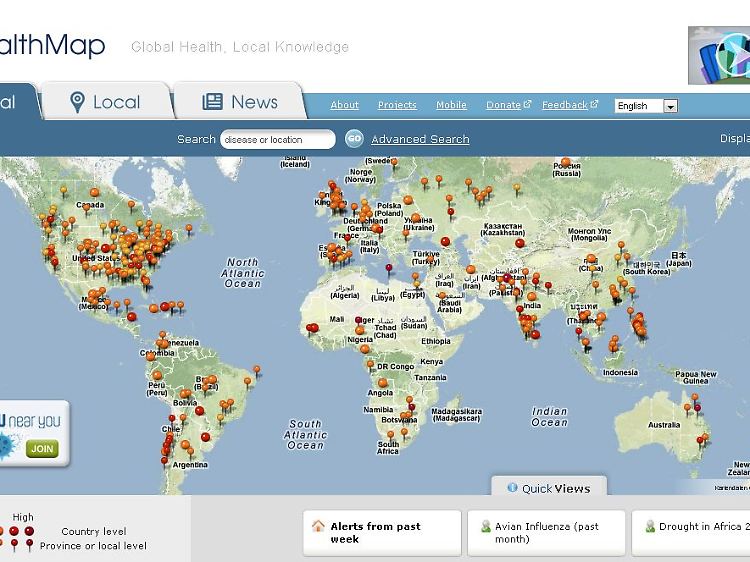Click the Kenya country label
750x562 pixels.
pyautogui.click(x=431, y=362)
